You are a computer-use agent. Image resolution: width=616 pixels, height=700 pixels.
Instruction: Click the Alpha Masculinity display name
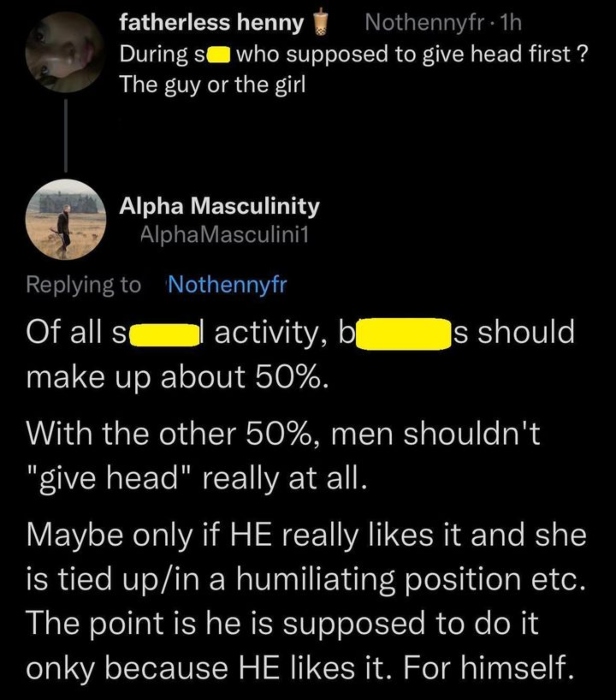[x=219, y=206]
